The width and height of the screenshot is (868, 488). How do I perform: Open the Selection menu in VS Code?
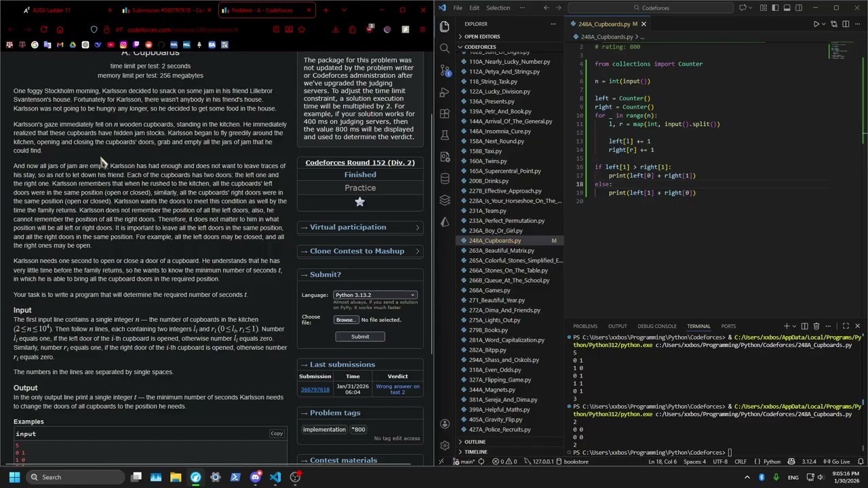pos(498,7)
